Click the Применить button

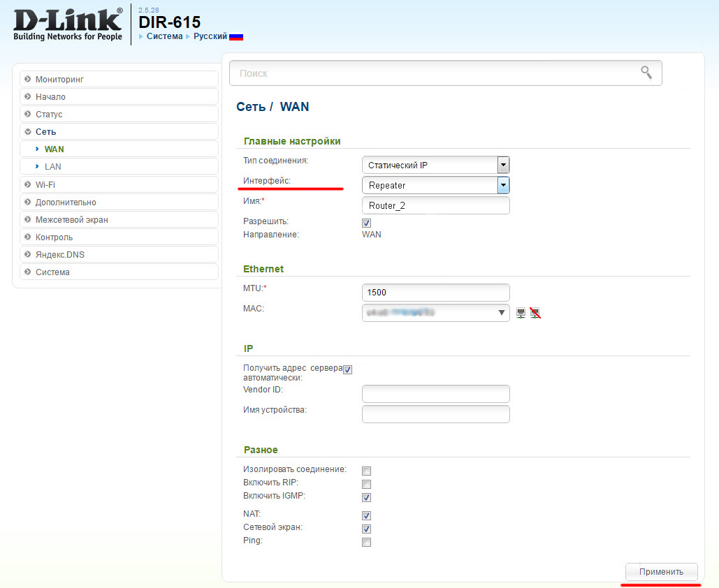click(661, 571)
